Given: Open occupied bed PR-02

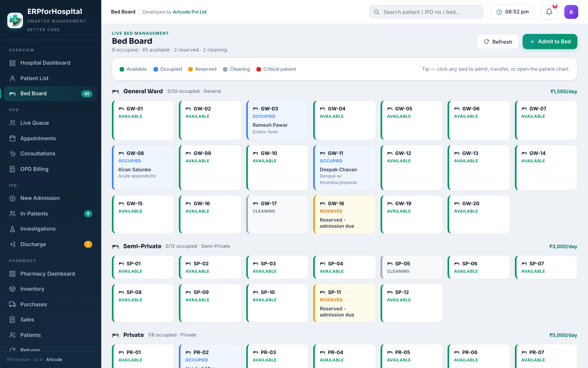Looking at the screenshot, I should 210,356.
